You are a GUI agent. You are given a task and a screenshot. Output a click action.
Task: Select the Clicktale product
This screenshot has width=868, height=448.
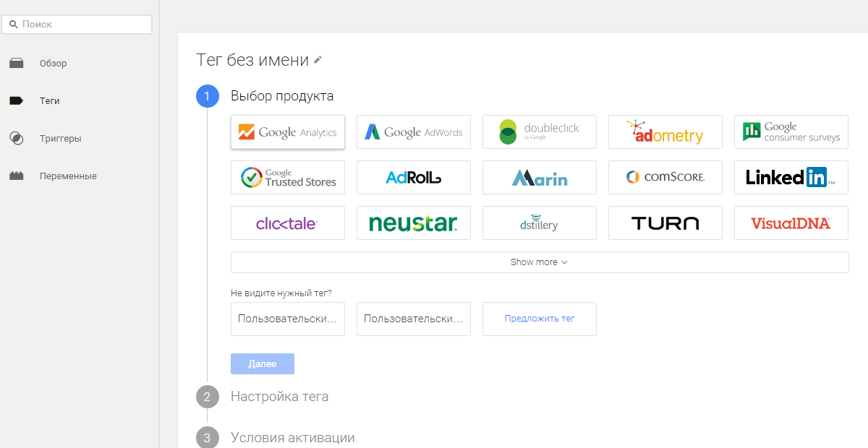point(287,223)
